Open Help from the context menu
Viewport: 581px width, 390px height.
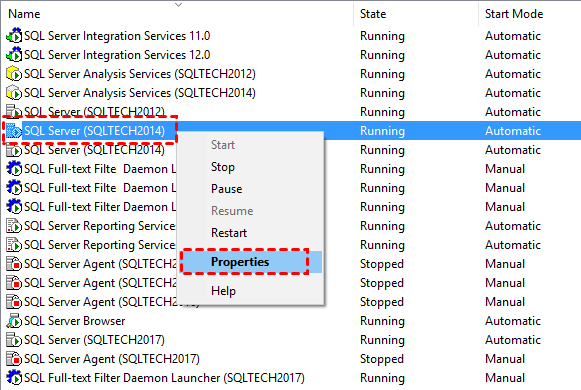pos(223,291)
